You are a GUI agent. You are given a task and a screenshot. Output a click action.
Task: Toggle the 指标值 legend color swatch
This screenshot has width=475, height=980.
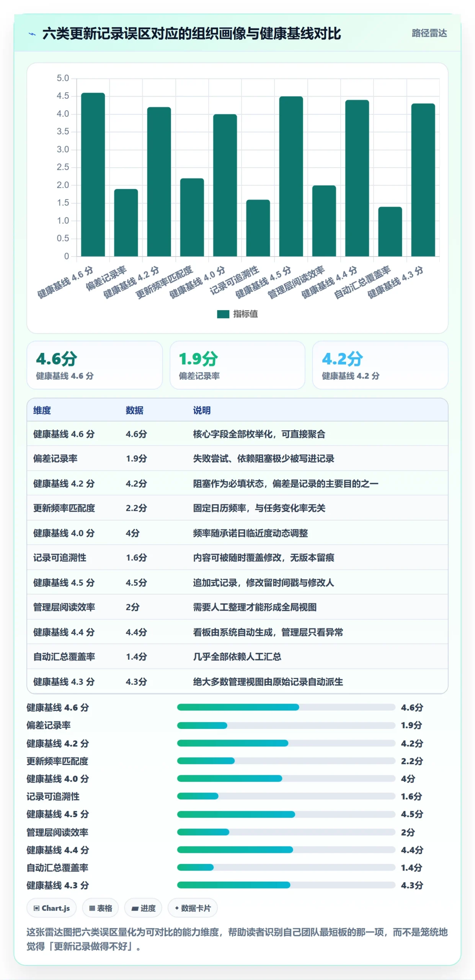coord(223,314)
